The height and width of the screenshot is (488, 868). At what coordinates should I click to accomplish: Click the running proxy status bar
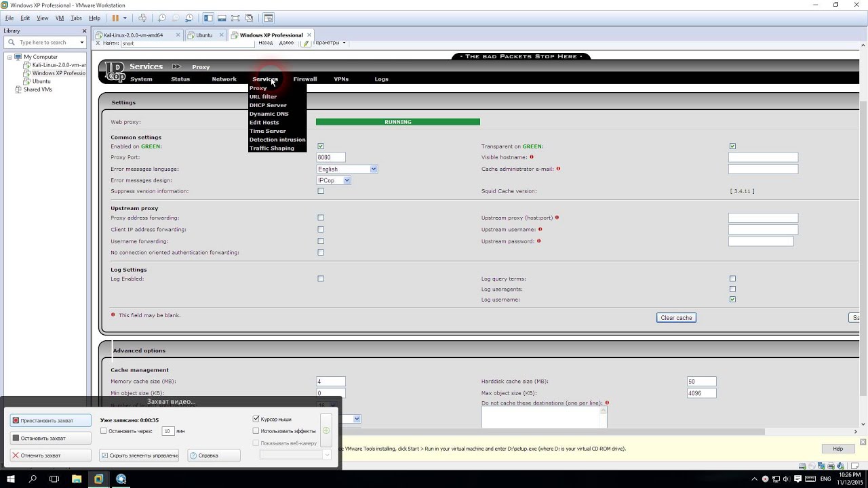coord(397,122)
